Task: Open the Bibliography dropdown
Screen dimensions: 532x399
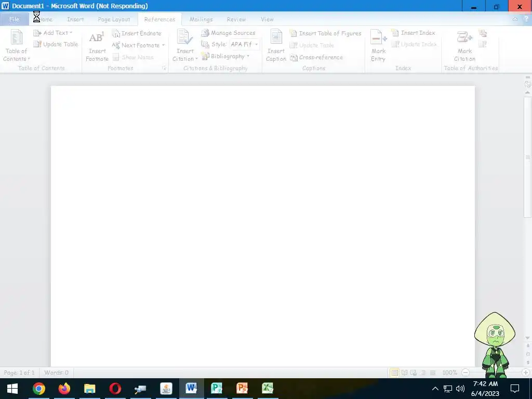Action: 225,56
